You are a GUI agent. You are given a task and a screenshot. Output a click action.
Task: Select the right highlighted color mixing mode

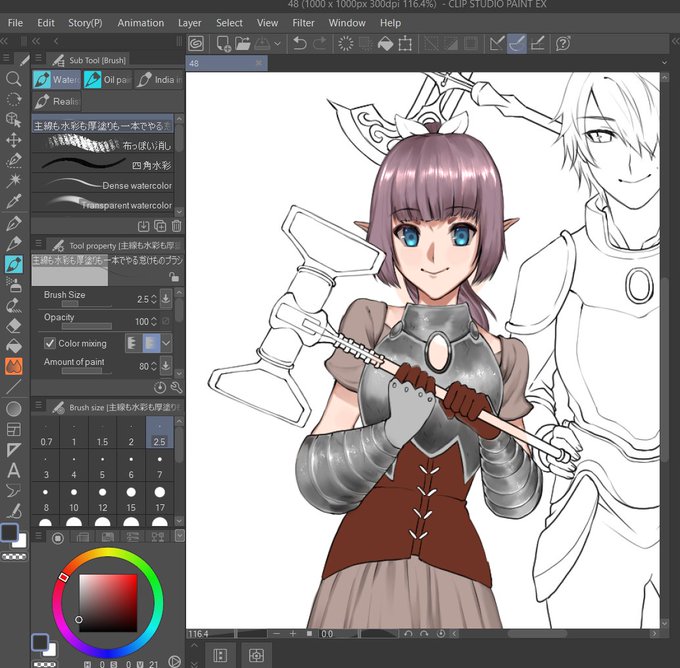(x=151, y=343)
